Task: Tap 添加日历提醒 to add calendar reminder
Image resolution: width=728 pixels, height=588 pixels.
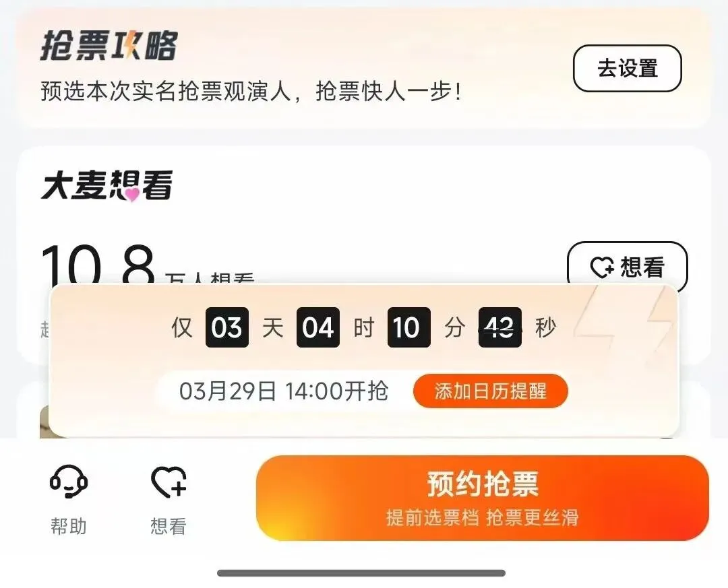Action: coord(490,391)
